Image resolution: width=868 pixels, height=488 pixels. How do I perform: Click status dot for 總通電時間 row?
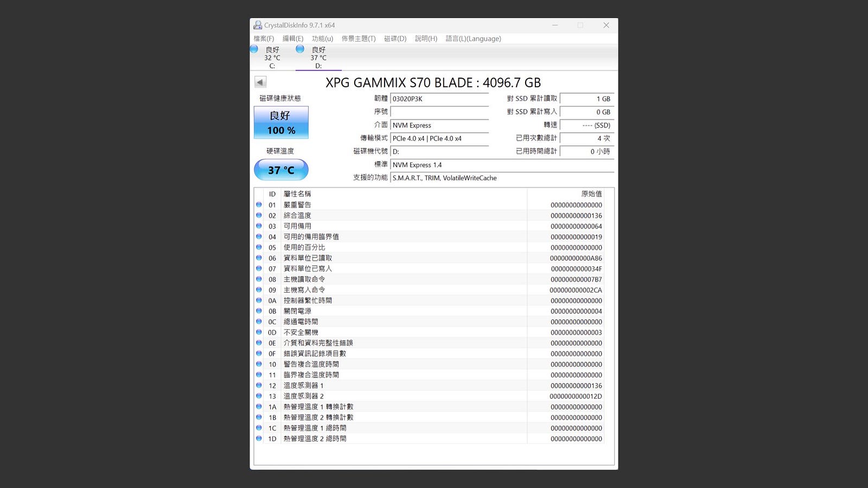259,322
